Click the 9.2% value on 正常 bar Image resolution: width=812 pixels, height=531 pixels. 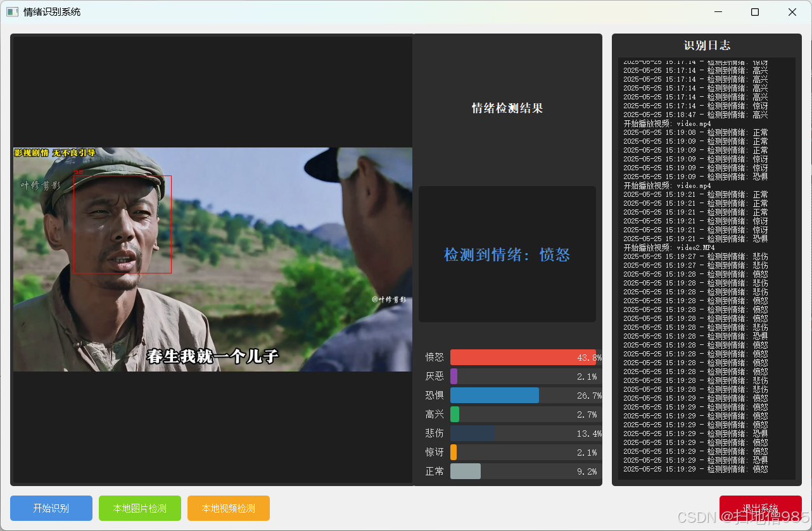point(587,472)
